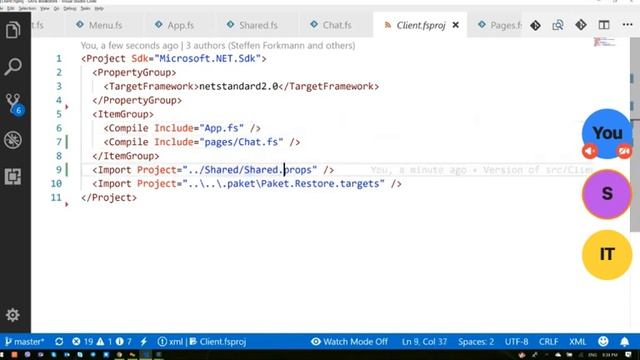Close the Client.fsproj tab
Viewport: 640px width, 360px height.
click(456, 25)
